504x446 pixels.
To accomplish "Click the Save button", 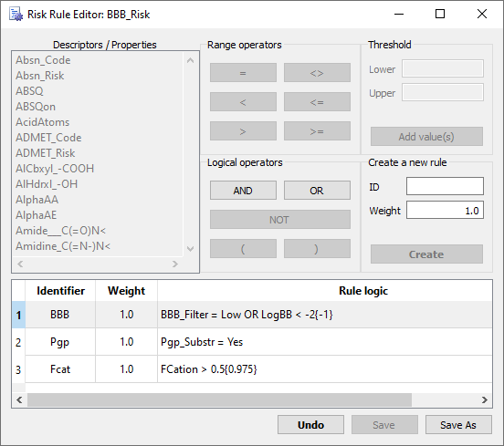I will click(384, 425).
